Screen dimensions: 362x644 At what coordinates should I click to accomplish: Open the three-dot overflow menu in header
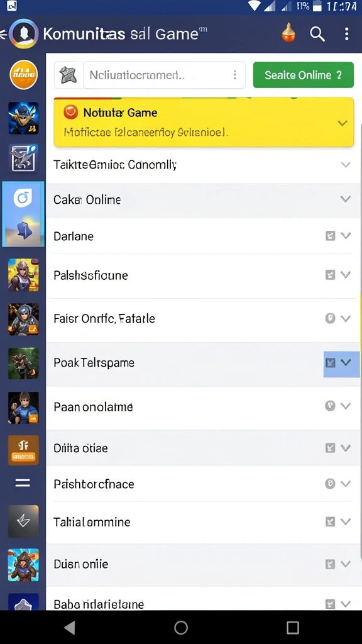346,34
